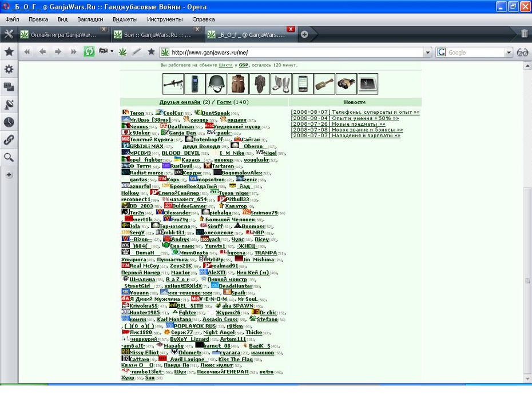The image size is (532, 399).
Task: Expand the Google search engine dropdown
Action: pyautogui.click(x=509, y=52)
